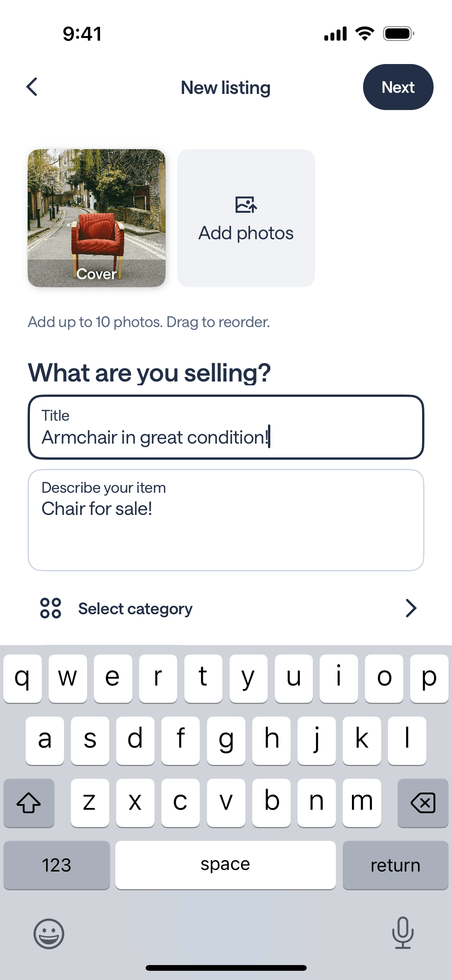Tap the home indicator bar
Viewport: 452px width, 980px height.
(226, 968)
